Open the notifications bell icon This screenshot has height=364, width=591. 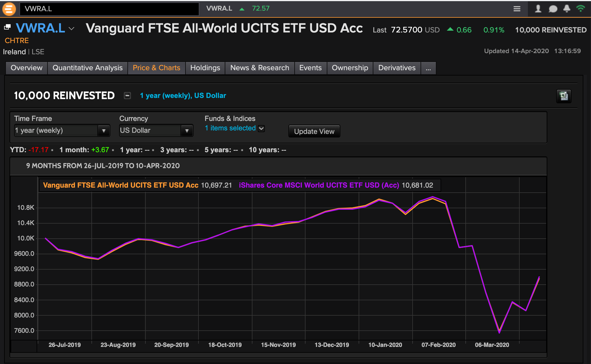(567, 9)
